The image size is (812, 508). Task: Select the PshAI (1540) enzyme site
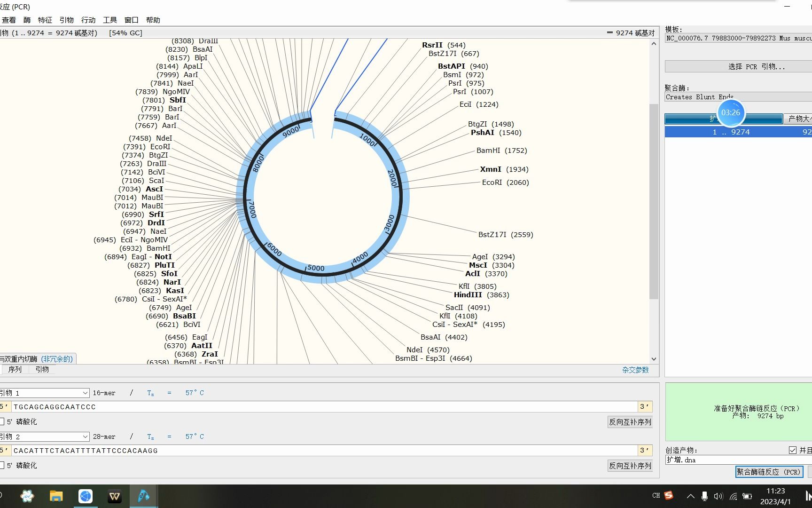496,133
